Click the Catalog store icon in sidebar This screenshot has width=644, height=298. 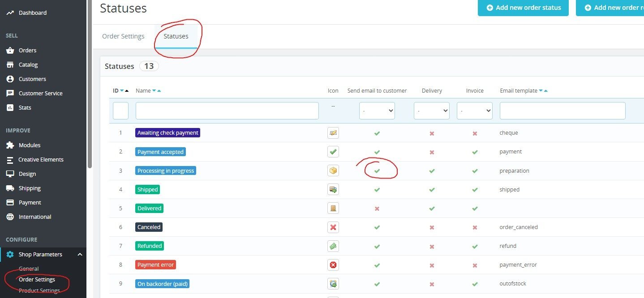(x=10, y=65)
